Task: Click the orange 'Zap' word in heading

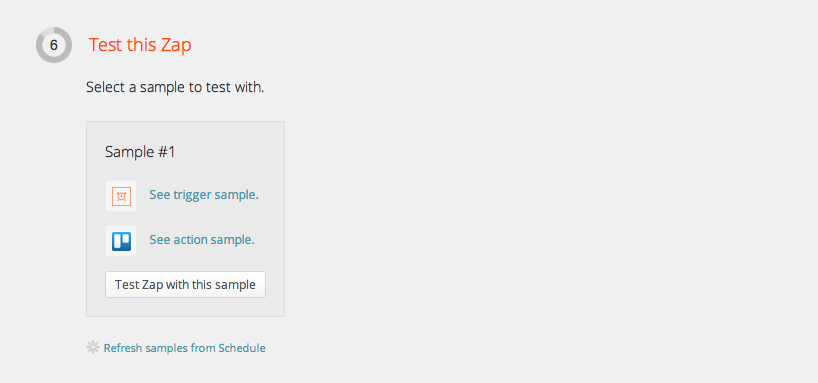Action: click(x=178, y=45)
